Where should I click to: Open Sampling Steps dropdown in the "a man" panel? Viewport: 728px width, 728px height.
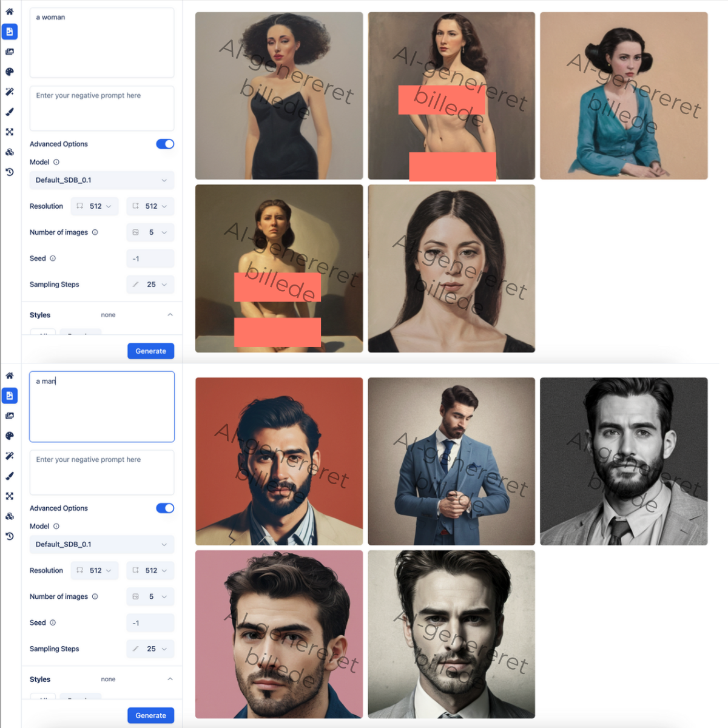[x=150, y=649]
